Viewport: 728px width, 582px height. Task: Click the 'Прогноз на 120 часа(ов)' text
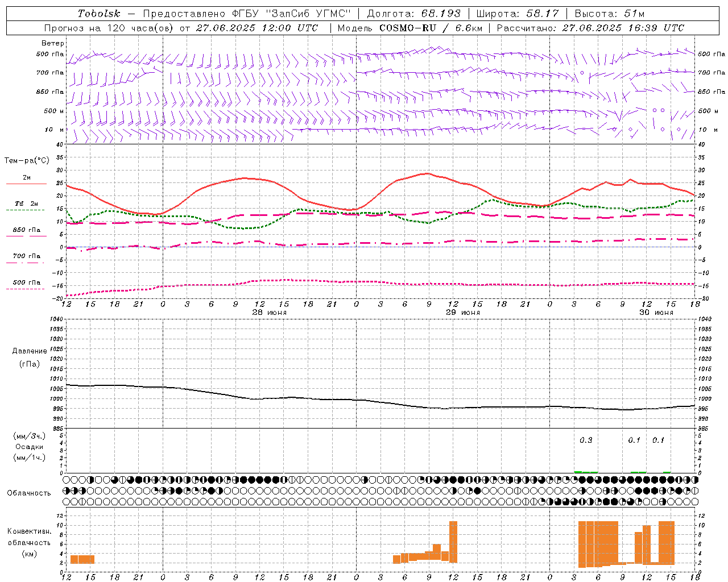point(109,28)
